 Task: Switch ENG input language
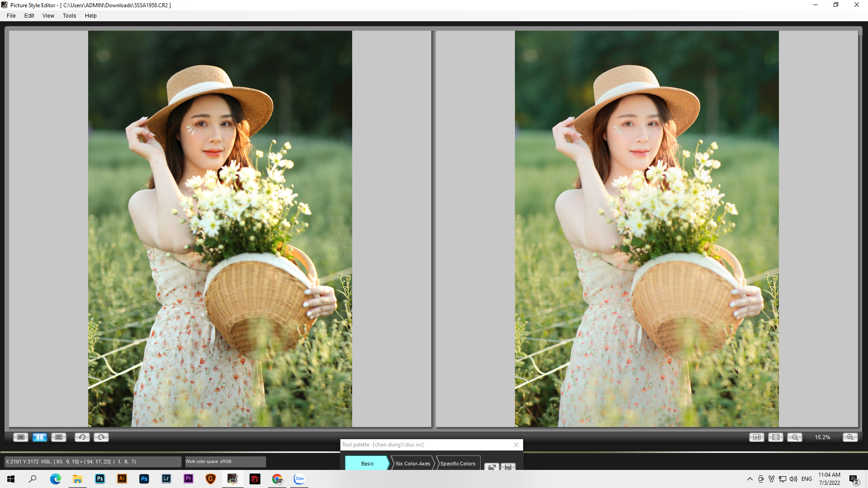[807, 479]
